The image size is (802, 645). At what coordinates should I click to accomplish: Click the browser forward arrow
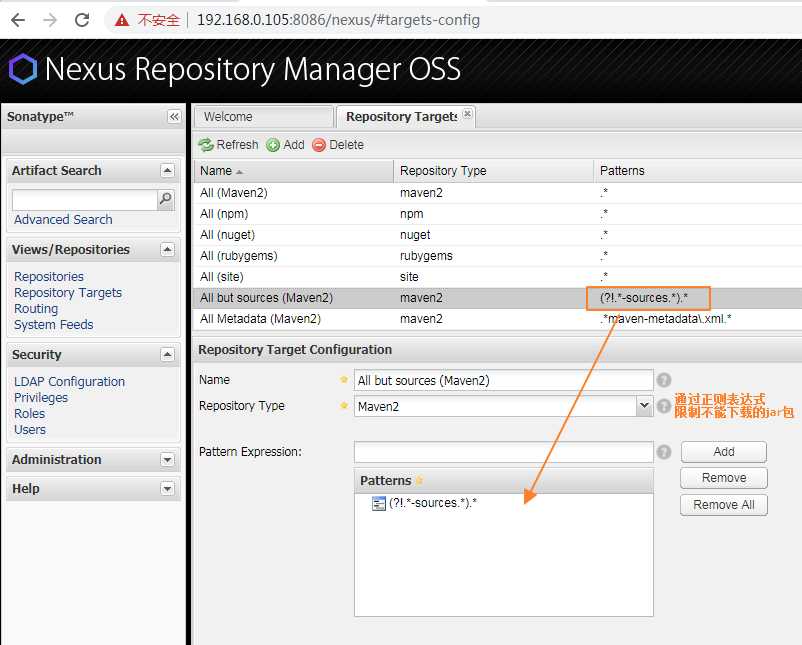point(50,20)
